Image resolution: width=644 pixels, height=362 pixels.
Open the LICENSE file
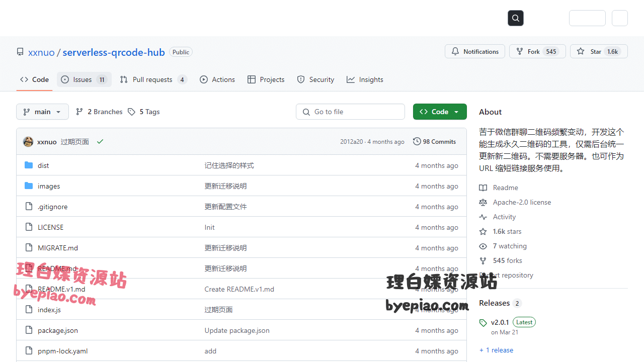pos(50,227)
